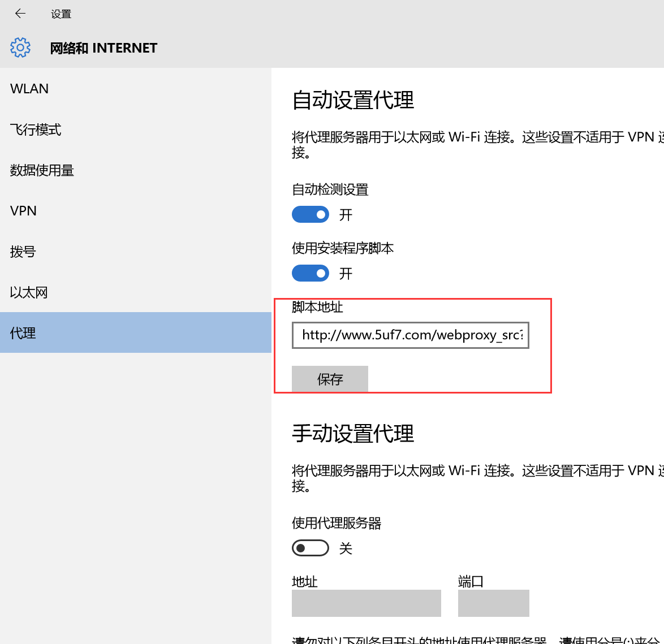664x644 pixels.
Task: Go to the 数据使用量 section
Action: pos(42,170)
